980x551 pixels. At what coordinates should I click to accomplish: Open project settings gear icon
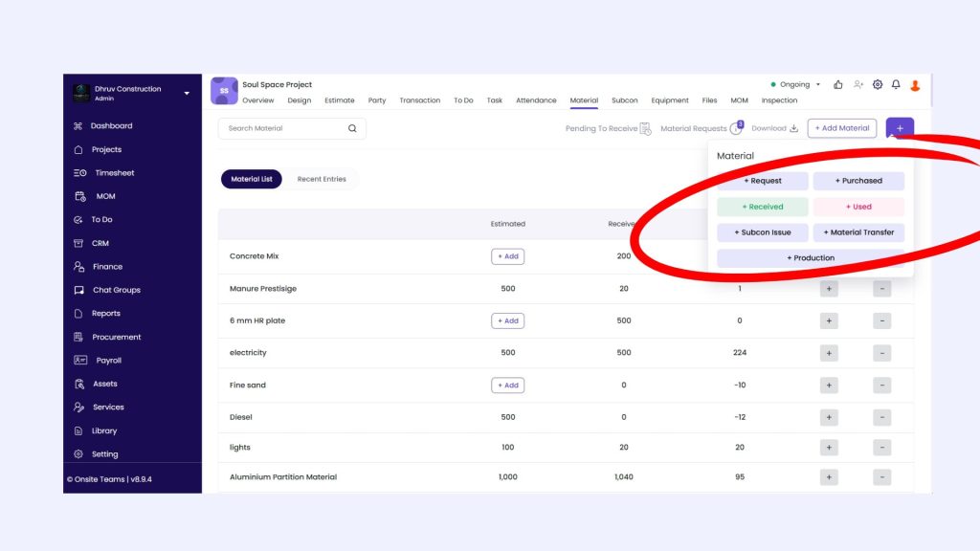point(878,84)
